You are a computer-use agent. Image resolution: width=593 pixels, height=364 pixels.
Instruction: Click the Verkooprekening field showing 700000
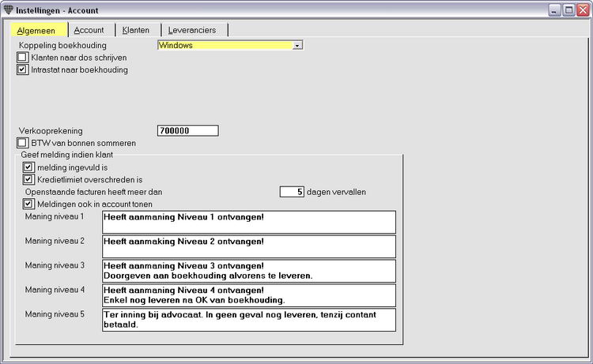point(188,130)
